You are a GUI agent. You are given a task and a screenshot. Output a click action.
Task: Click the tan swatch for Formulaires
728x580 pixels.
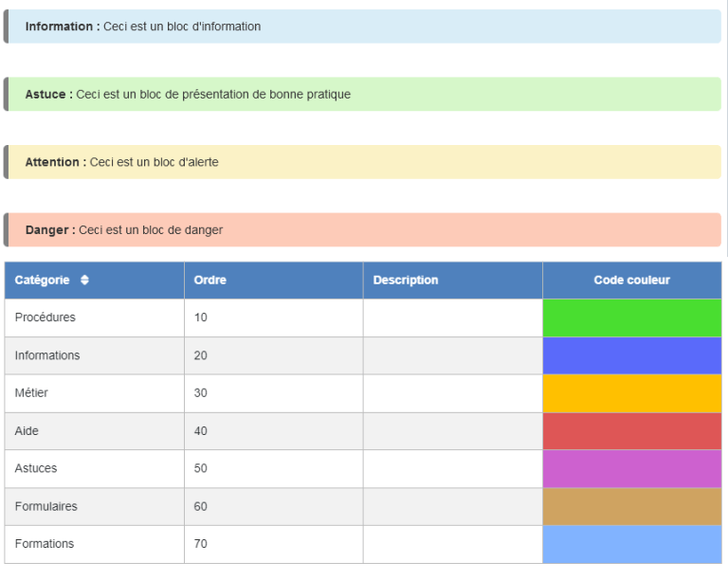point(631,506)
